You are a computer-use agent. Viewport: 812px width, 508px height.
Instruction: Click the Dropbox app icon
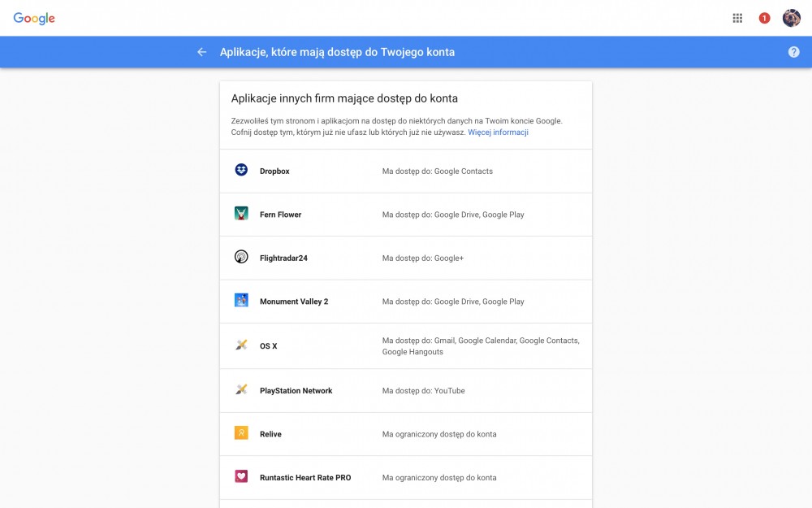[x=241, y=170]
